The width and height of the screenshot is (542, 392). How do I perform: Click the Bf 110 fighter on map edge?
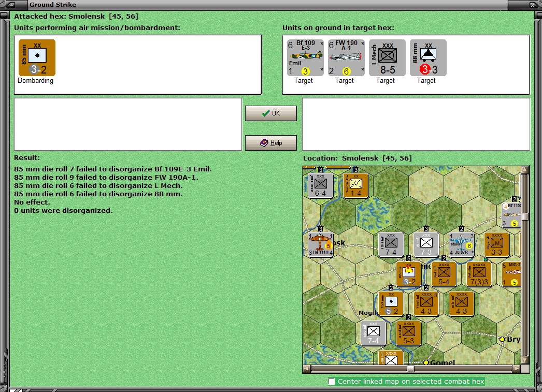pyautogui.click(x=511, y=215)
